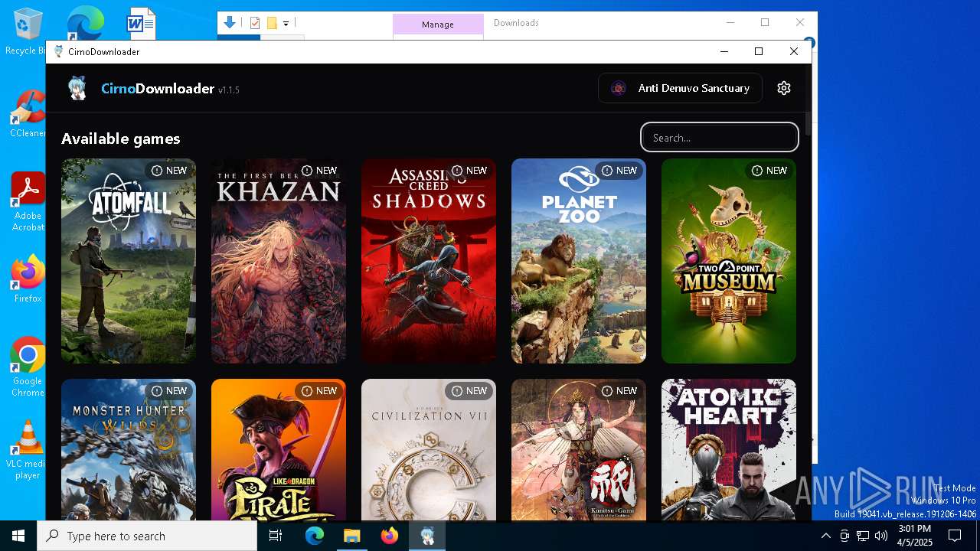
Task: Click NEW badge on Assassin's Creed Shadows
Action: pyautogui.click(x=469, y=171)
